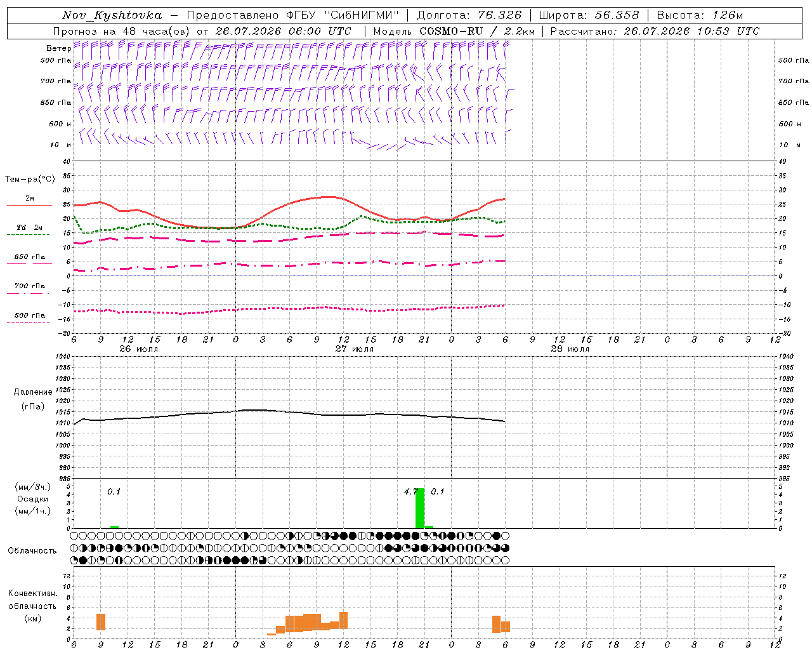The height and width of the screenshot is (650, 812).
Task: Click the 27 июля date label
Action: (x=354, y=349)
